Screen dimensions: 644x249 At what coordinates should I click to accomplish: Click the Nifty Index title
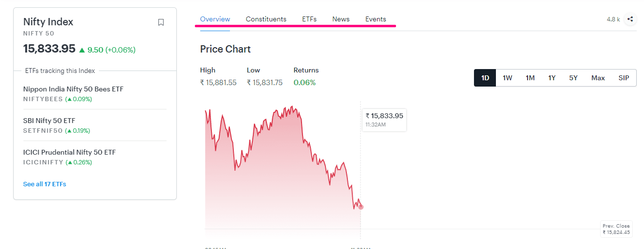pyautogui.click(x=48, y=22)
